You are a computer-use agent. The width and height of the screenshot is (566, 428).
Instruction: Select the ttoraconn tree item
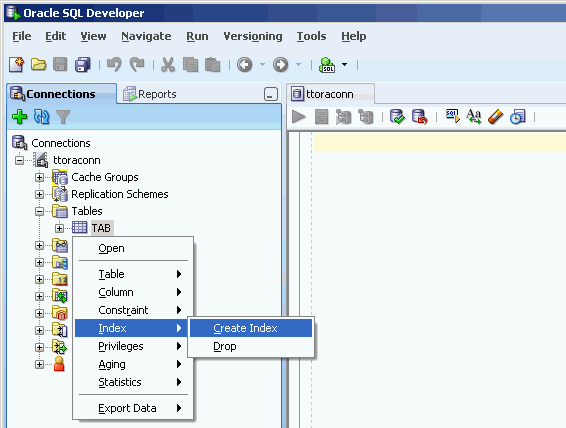77,160
